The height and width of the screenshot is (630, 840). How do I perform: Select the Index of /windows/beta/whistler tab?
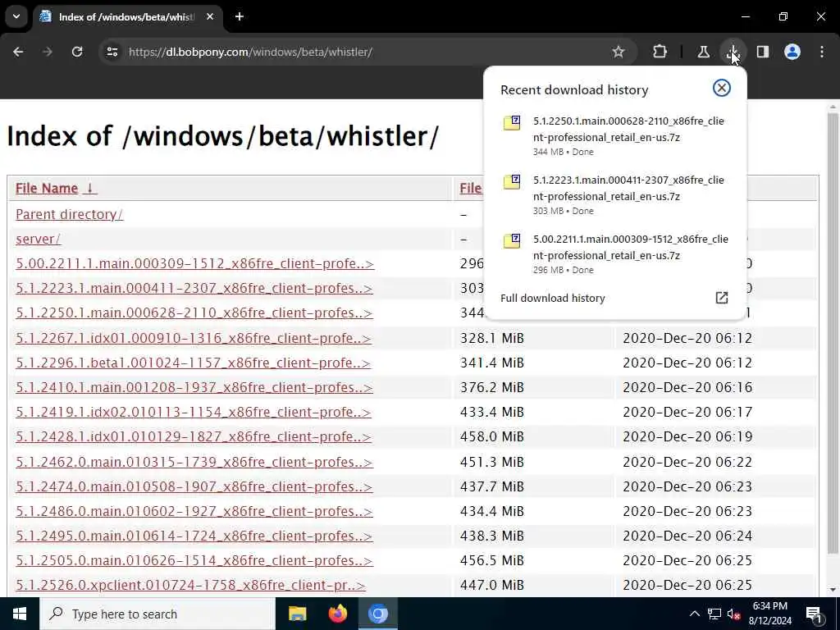[x=127, y=16]
